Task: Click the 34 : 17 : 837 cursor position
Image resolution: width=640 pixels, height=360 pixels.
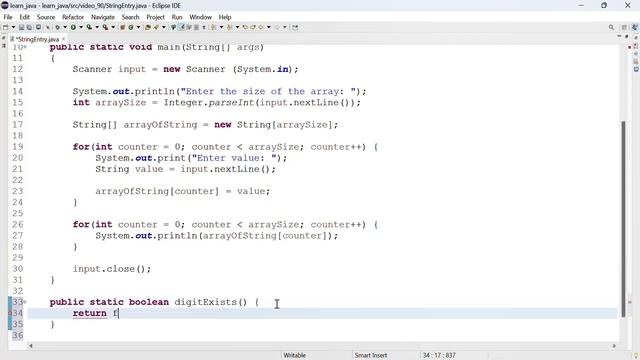Action: click(439, 355)
